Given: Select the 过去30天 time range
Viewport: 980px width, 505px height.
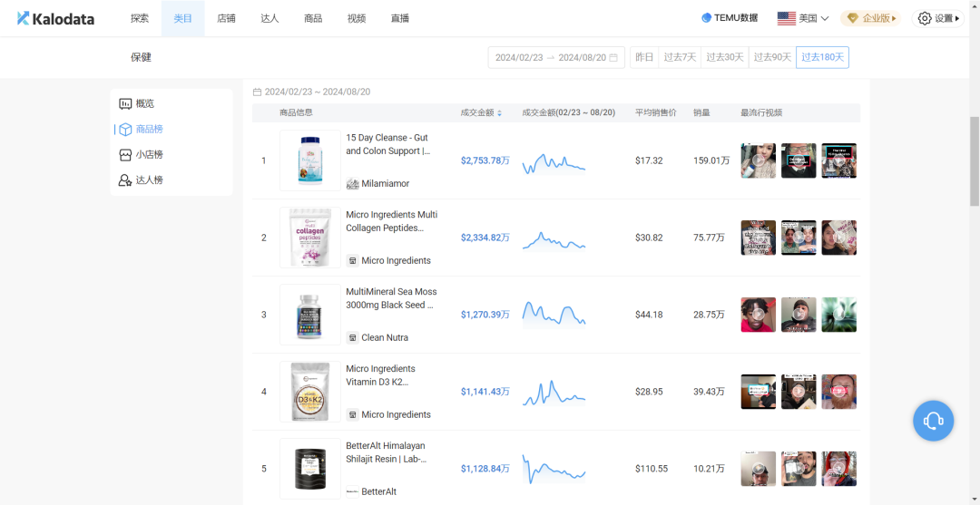Looking at the screenshot, I should pyautogui.click(x=725, y=57).
